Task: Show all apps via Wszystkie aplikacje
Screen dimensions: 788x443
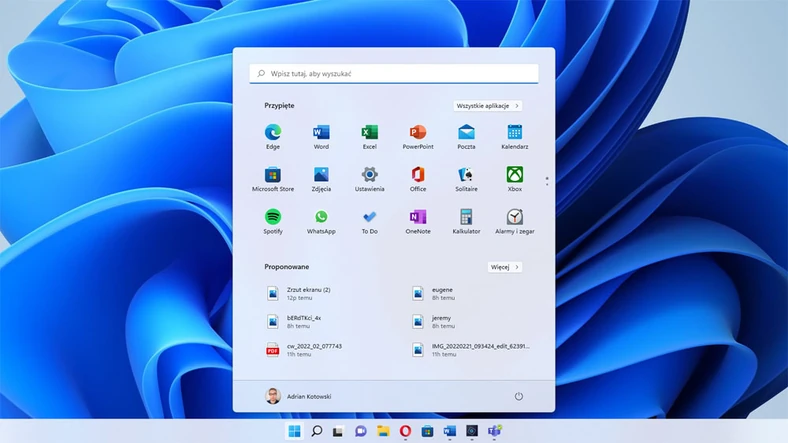Action: coord(487,106)
